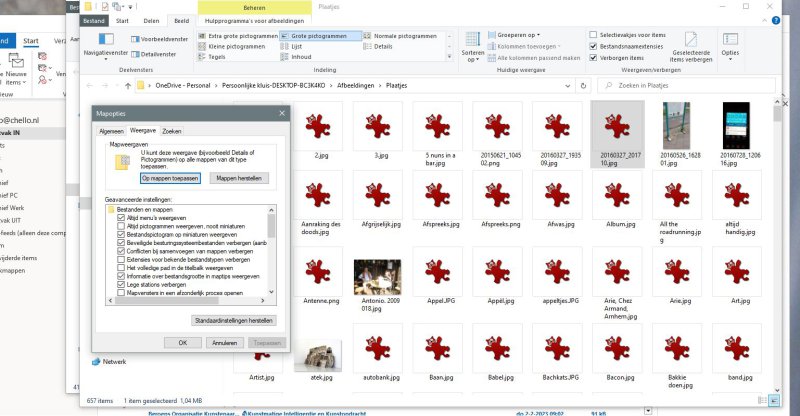This screenshot has width=800, height=416.
Task: Uncheck Bestandsnaamextensies checkbox
Action: 593,46
